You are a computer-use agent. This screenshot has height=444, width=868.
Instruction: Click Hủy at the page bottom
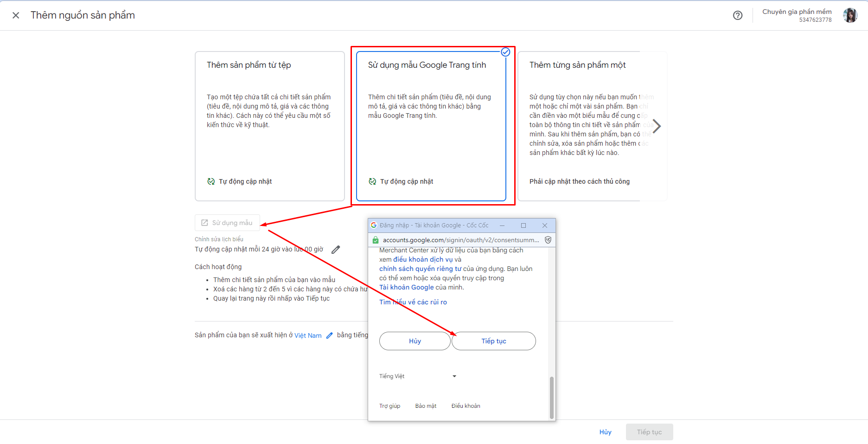(x=605, y=432)
